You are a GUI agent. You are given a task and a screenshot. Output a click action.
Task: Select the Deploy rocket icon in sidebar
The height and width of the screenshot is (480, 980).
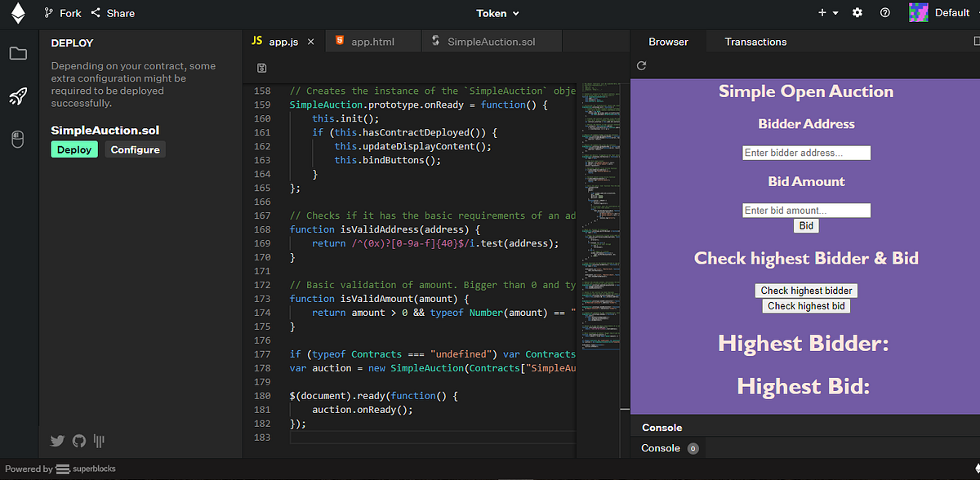(17, 96)
